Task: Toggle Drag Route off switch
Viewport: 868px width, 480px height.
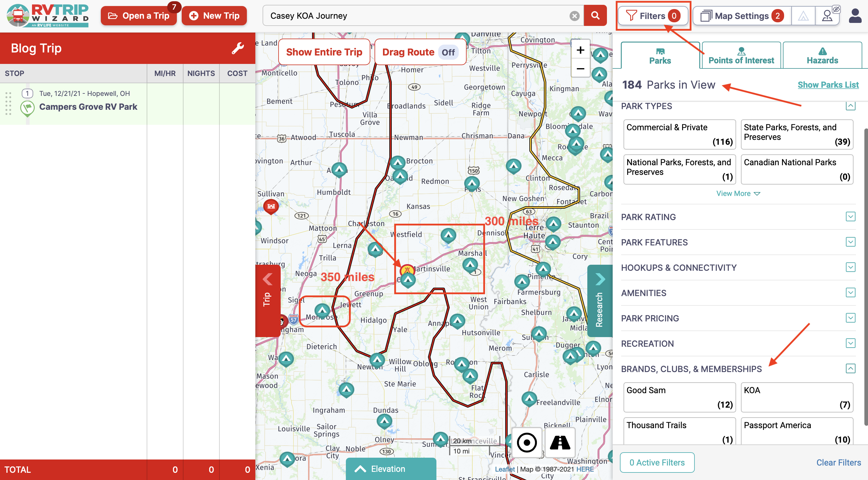Action: 448,52
